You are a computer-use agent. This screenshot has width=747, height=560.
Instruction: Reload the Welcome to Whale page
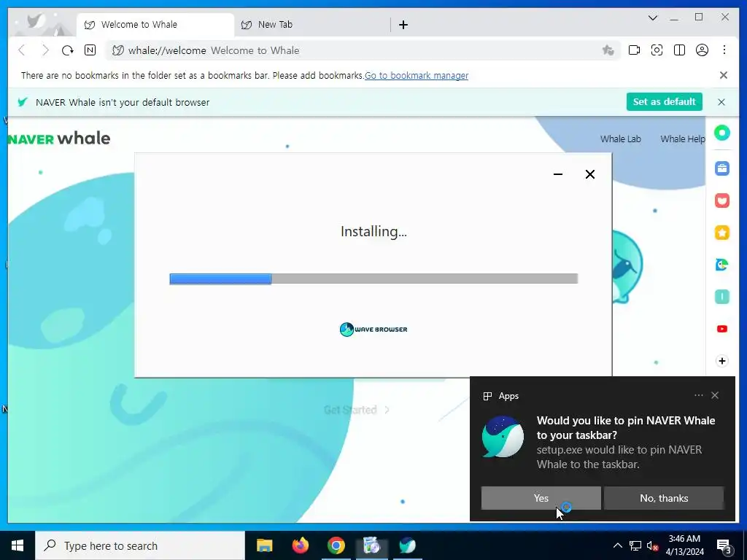(x=67, y=50)
